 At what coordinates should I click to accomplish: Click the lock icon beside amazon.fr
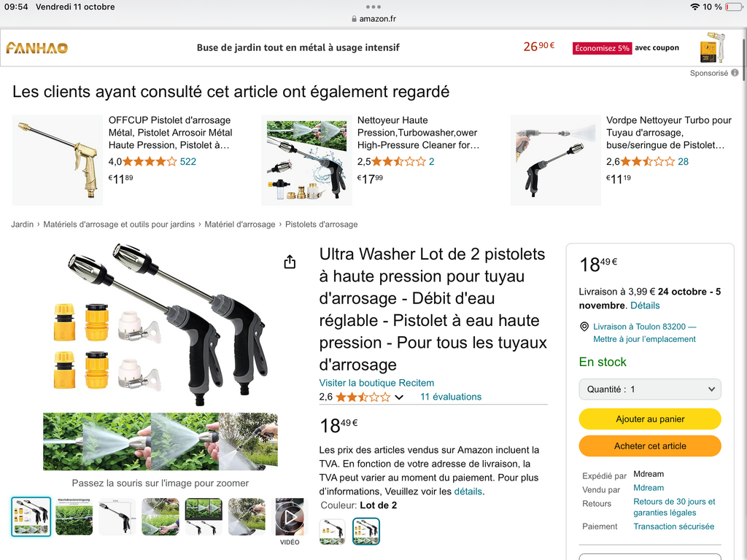(354, 19)
